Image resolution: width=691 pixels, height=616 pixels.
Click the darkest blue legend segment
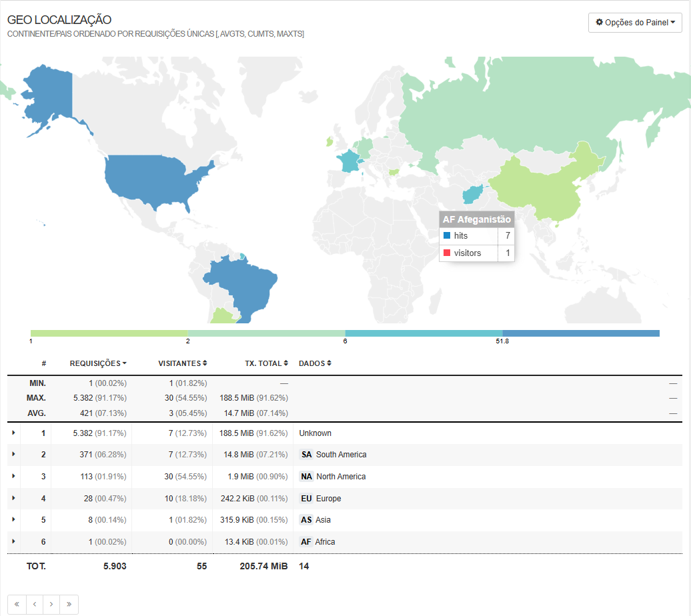point(580,333)
